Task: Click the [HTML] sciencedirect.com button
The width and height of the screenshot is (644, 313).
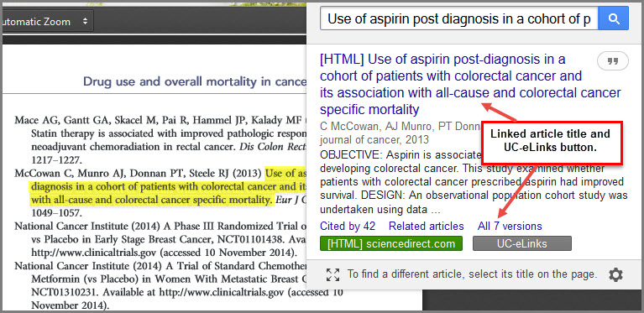Action: click(391, 243)
